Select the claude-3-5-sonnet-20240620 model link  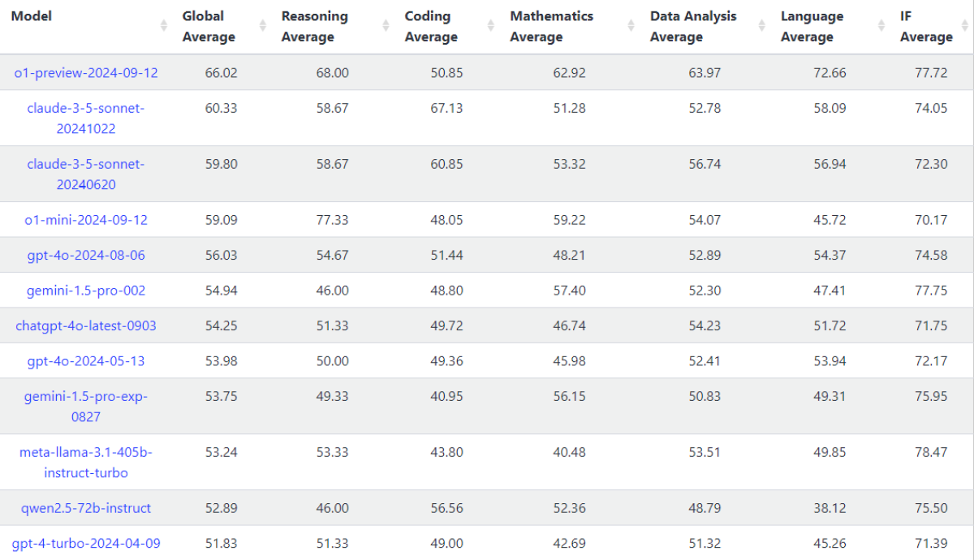tap(86, 174)
